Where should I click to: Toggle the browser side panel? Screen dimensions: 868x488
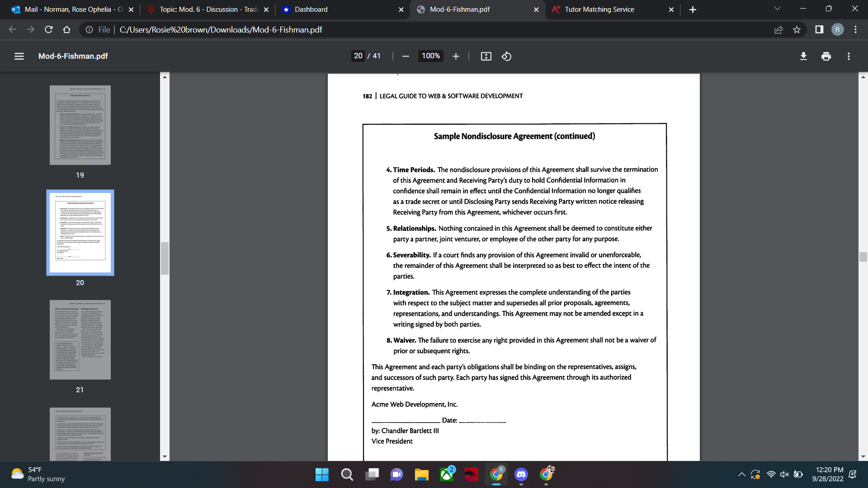(819, 30)
